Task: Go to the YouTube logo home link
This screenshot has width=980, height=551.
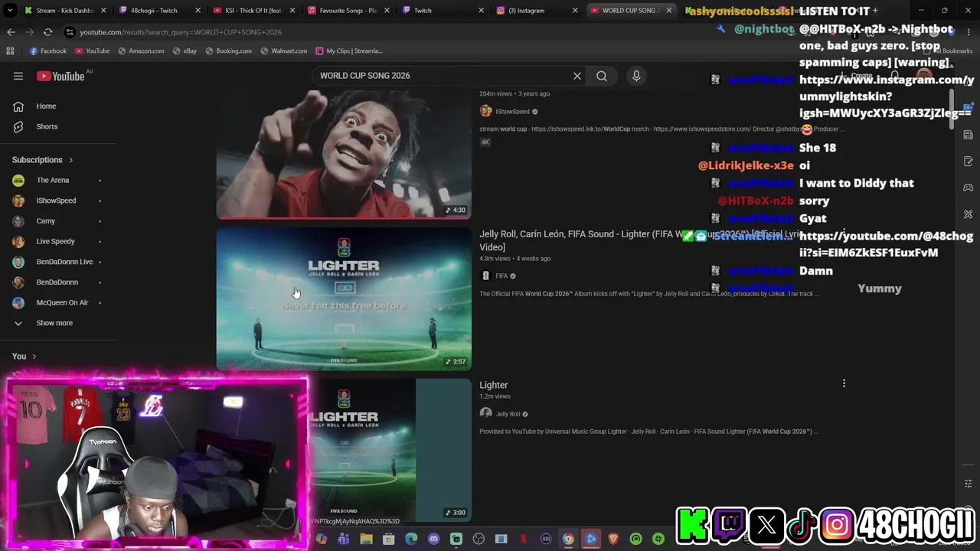Action: tap(60, 76)
